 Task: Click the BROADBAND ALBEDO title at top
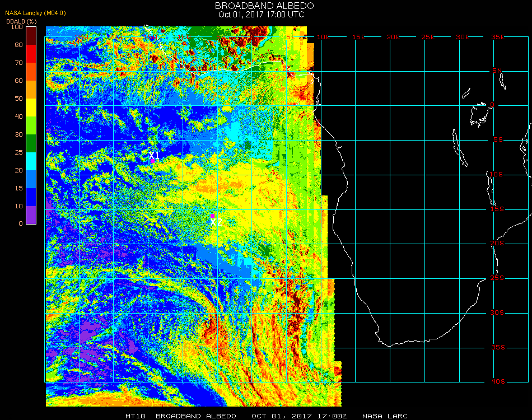[x=264, y=6]
